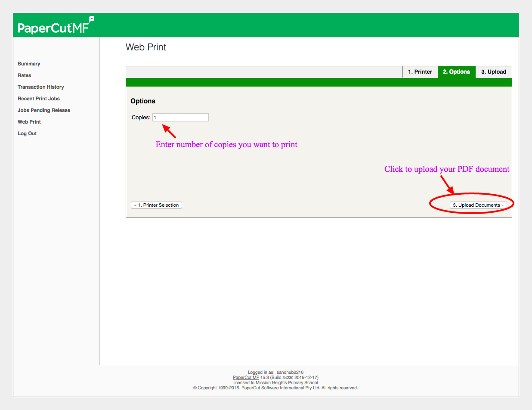Image resolution: width=532 pixels, height=410 pixels.
Task: Jump to the 3. Upload tab
Action: coord(493,72)
